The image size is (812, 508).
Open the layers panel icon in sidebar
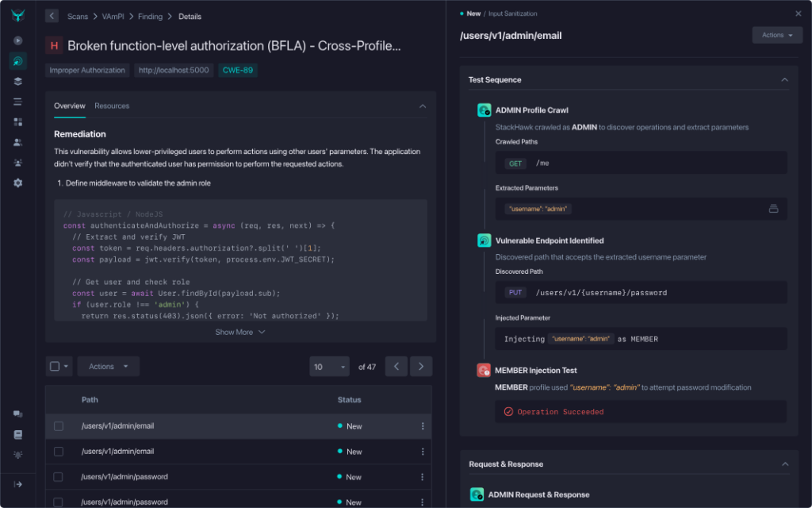17,81
